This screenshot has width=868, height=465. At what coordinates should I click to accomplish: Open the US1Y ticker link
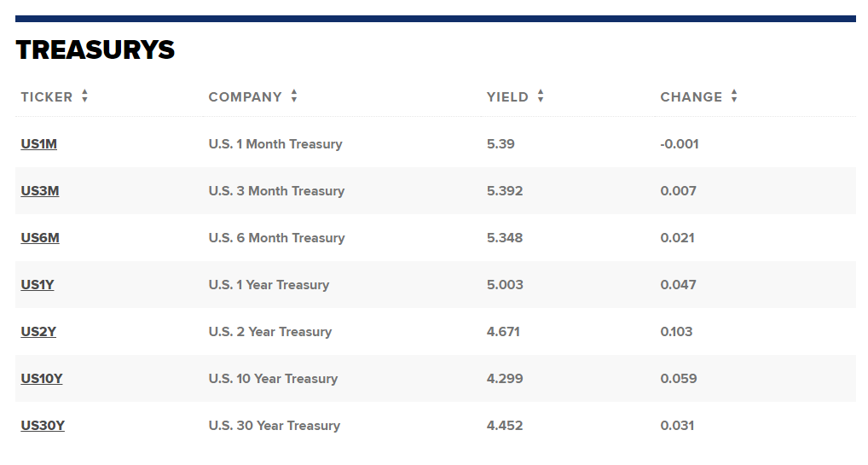38,285
